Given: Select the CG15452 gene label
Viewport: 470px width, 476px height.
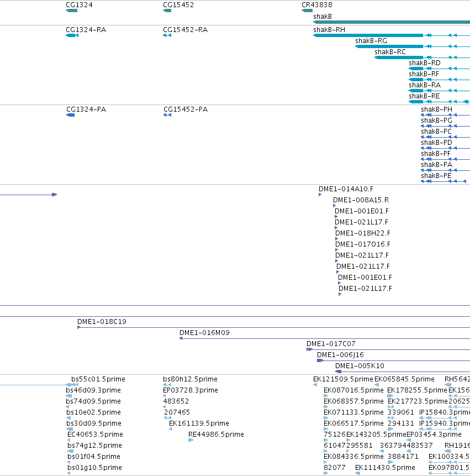Looking at the screenshot, I should 178,5.
